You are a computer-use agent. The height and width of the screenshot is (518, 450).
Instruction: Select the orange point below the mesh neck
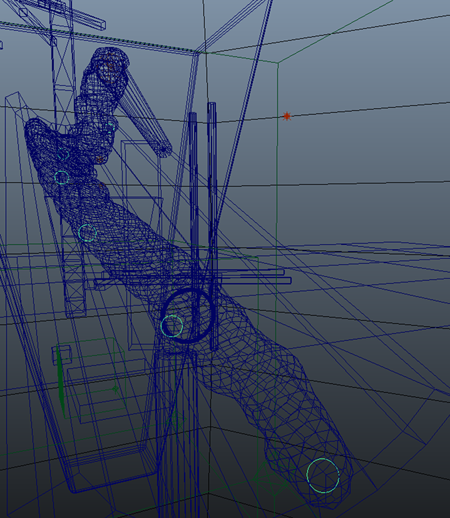[100, 160]
